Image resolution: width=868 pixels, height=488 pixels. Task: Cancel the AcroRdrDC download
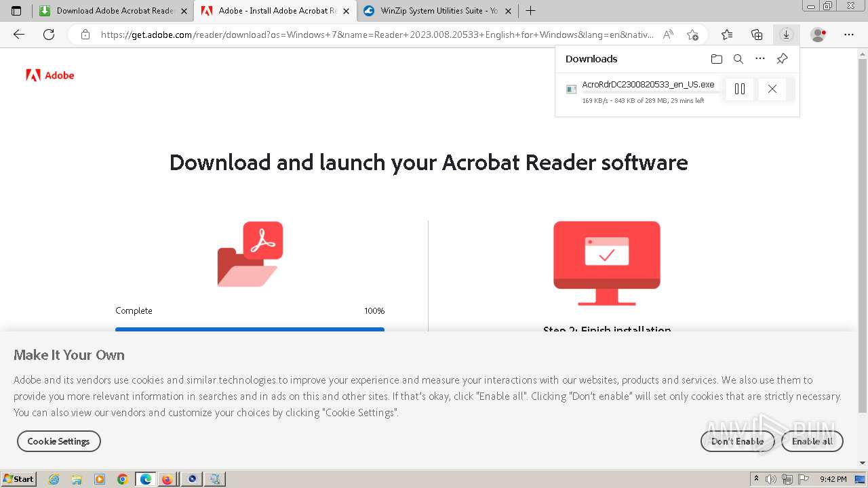(x=772, y=89)
